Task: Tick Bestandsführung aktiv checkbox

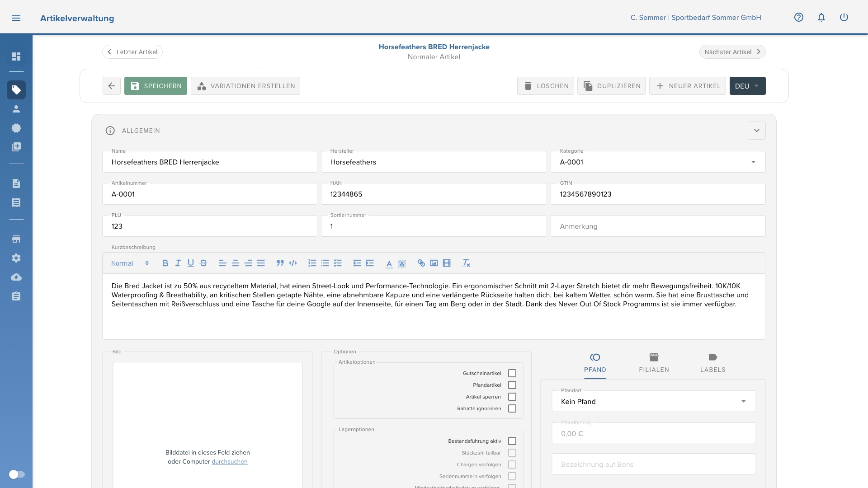Action: [512, 441]
